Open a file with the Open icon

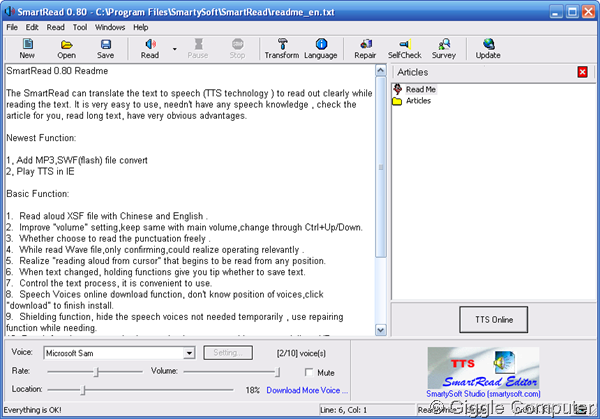click(67, 49)
